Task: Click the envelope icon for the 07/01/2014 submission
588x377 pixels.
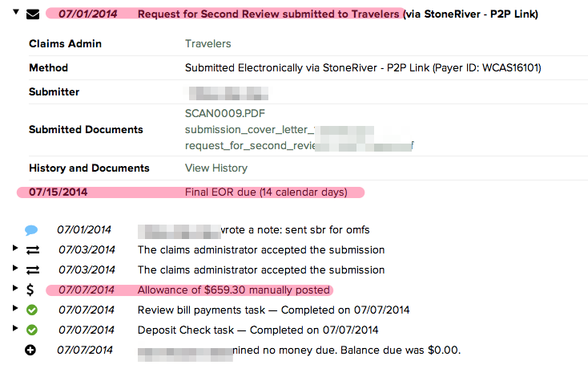Action: 33,14
